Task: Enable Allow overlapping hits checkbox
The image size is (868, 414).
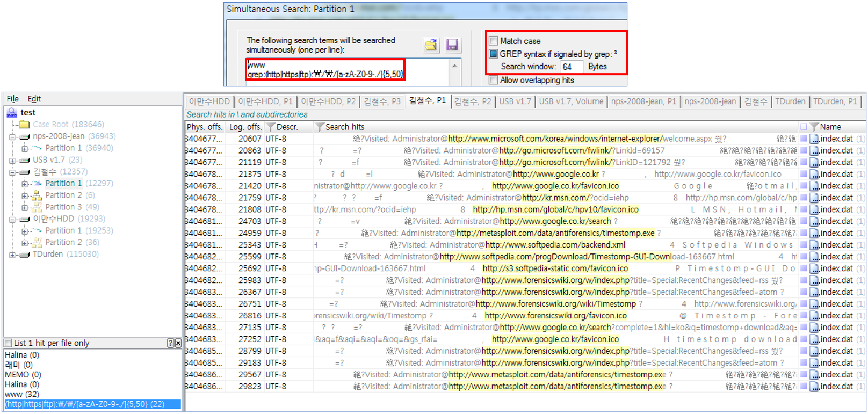Action: click(494, 80)
